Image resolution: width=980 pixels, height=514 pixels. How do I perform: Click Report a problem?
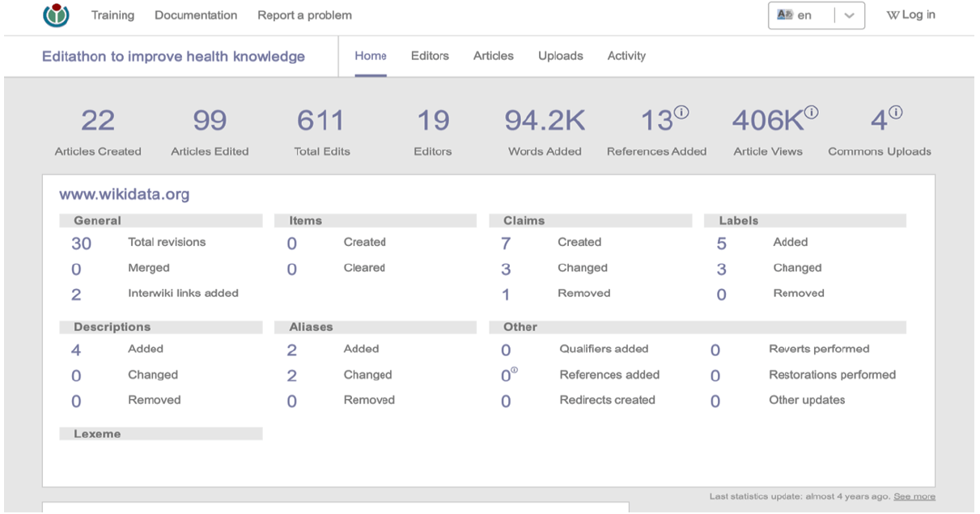pyautogui.click(x=304, y=15)
